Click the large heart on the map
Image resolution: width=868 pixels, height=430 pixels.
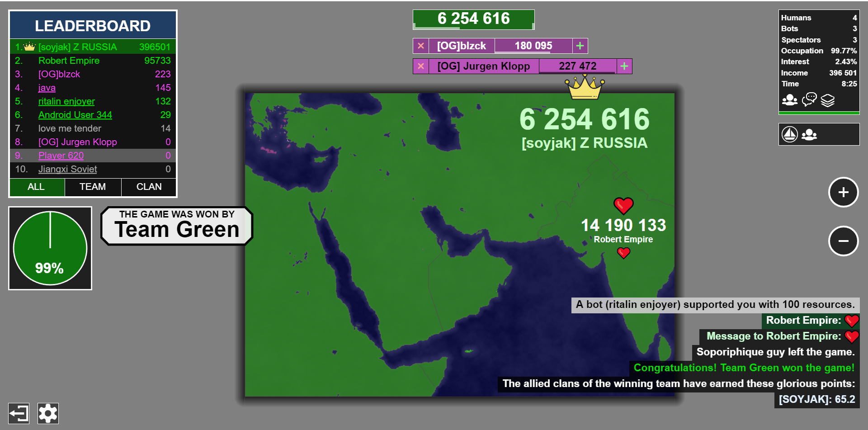click(623, 206)
